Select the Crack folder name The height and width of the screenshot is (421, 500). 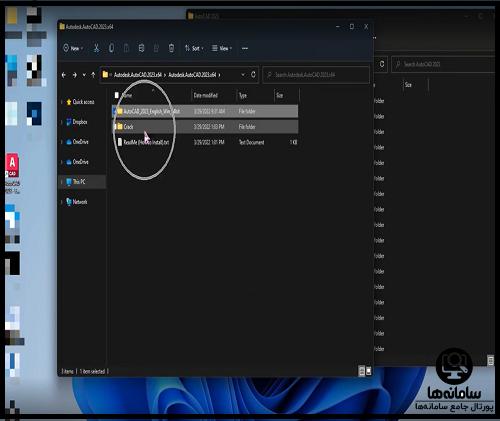[128, 127]
